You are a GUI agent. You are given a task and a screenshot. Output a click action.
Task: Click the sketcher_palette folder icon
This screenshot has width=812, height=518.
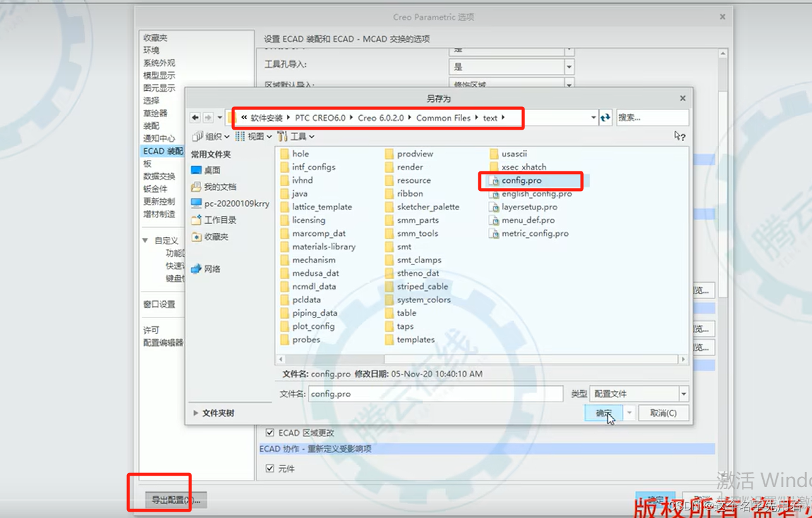[x=389, y=207]
